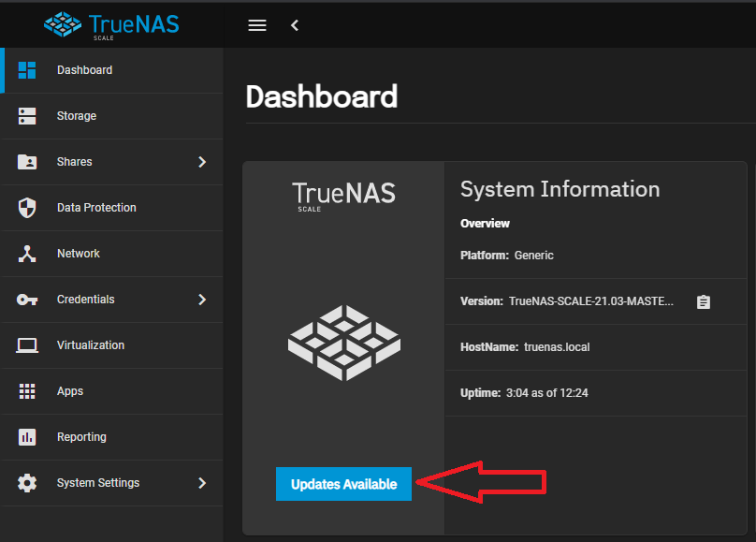The width and height of the screenshot is (756, 542).
Task: Click the System Information heading
Action: pyautogui.click(x=560, y=189)
